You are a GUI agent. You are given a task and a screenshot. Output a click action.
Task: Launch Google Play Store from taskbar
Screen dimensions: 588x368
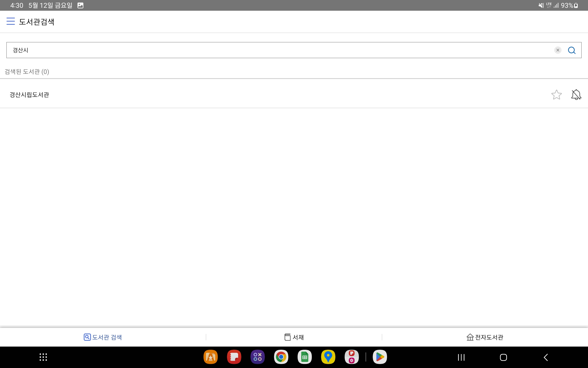pos(379,357)
